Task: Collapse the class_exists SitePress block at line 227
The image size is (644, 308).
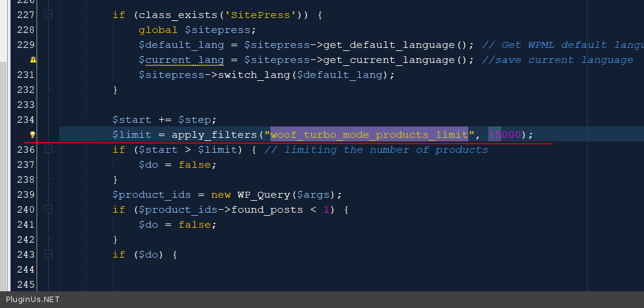Action: coord(48,15)
